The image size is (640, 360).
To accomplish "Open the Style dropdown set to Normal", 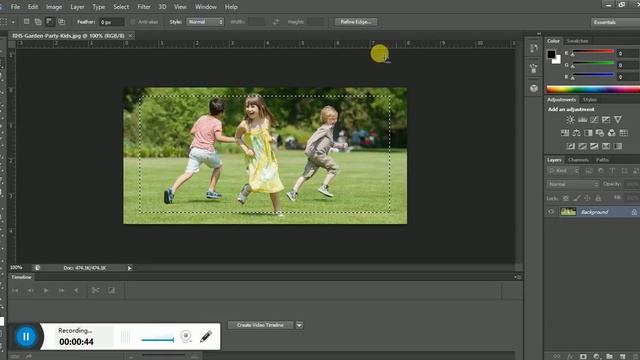I will [x=205, y=22].
